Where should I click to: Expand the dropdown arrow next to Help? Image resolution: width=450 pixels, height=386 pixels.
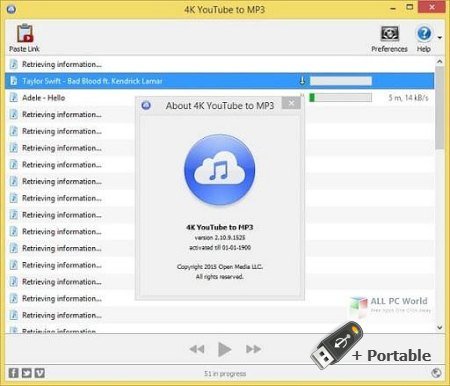coord(440,38)
